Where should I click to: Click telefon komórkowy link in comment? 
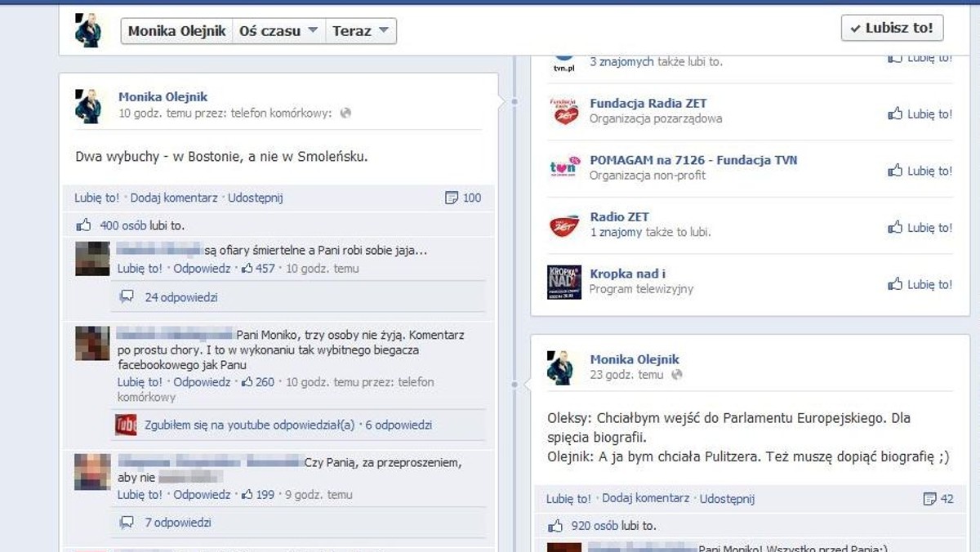point(276,390)
